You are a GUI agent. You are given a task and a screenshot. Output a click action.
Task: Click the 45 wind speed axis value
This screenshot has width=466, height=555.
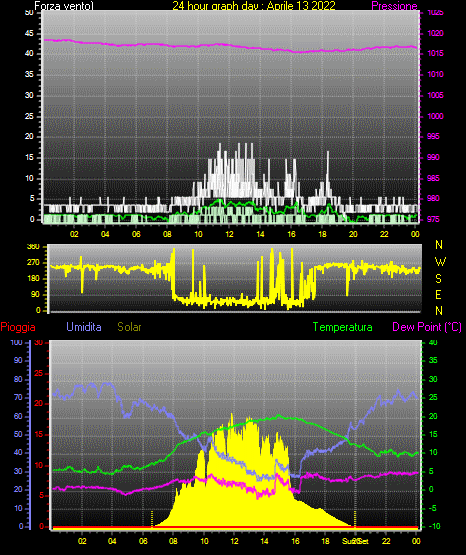(29, 33)
